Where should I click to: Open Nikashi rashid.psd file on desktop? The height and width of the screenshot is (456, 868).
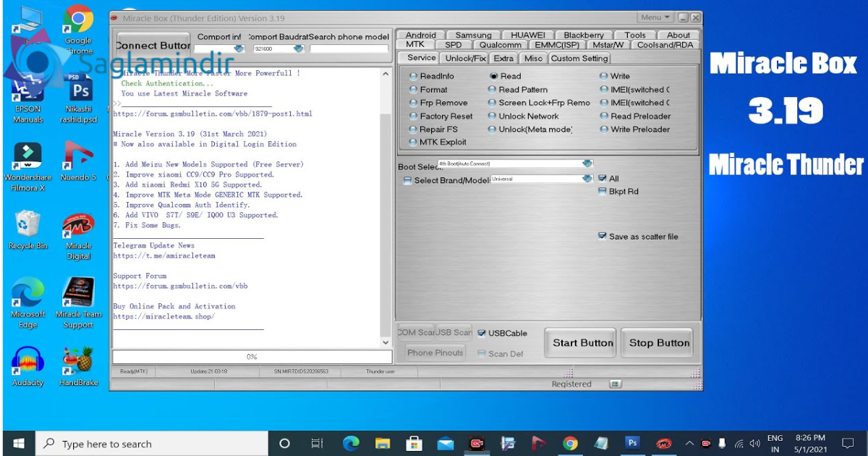tap(79, 98)
